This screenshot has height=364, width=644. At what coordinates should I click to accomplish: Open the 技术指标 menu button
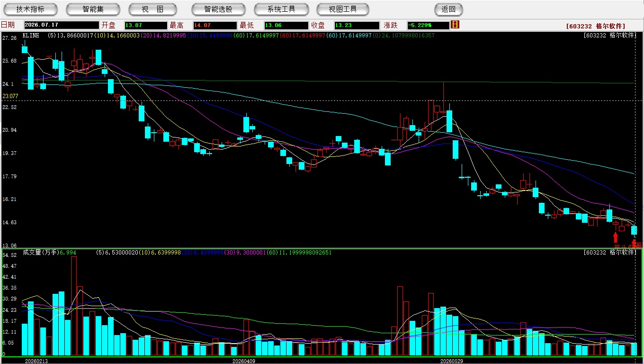[30, 9]
